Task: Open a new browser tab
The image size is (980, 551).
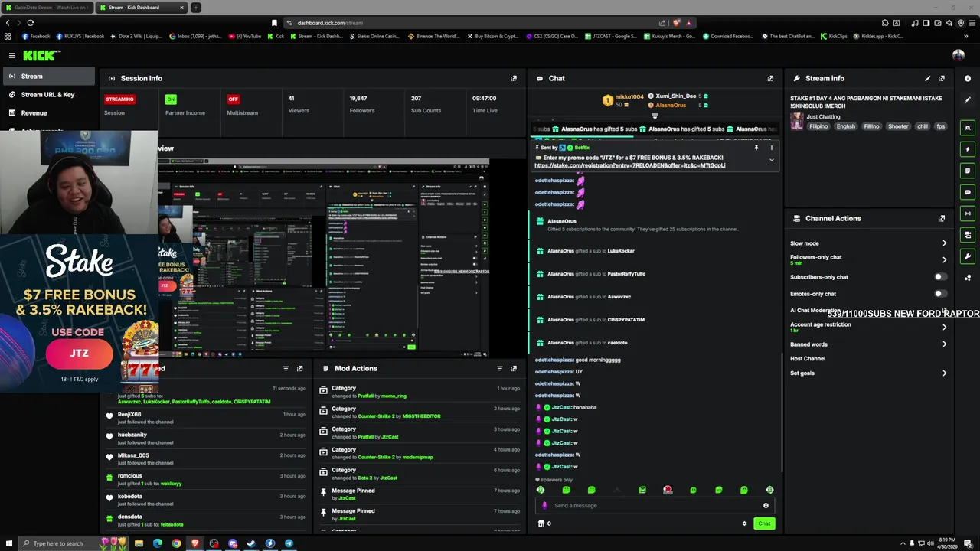Action: [196, 8]
